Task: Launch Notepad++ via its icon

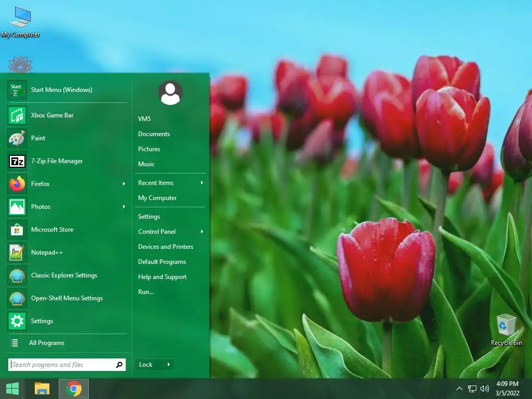Action: (17, 252)
